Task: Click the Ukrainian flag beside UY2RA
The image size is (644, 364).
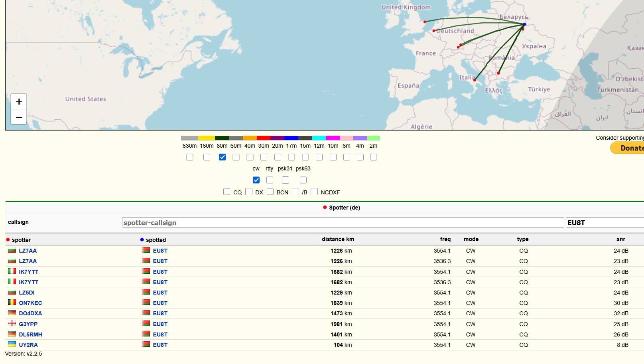Action: [x=12, y=344]
